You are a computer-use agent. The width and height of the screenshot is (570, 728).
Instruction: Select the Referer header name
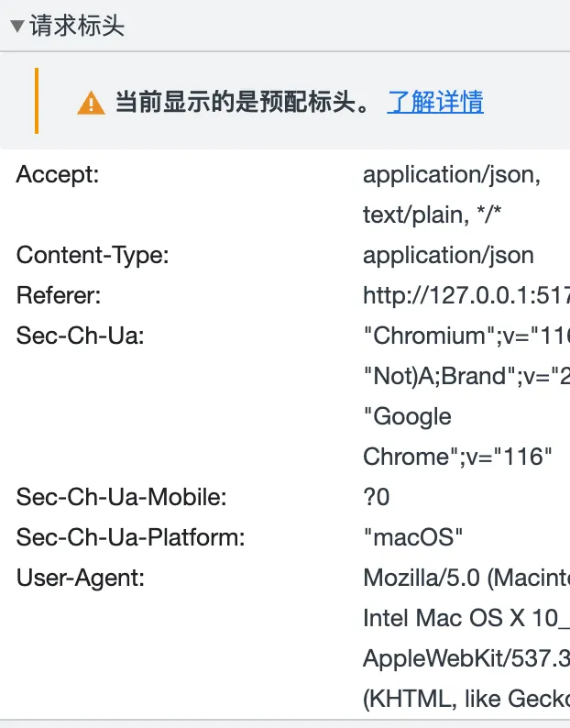click(59, 295)
